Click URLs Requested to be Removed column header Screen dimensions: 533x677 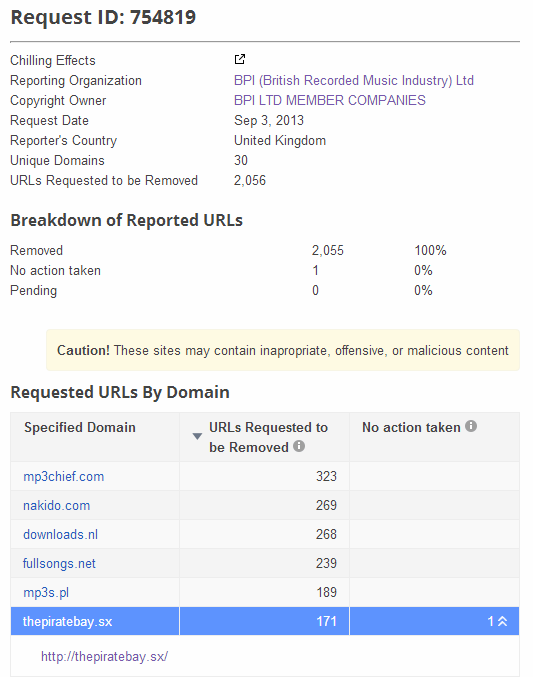(x=268, y=437)
